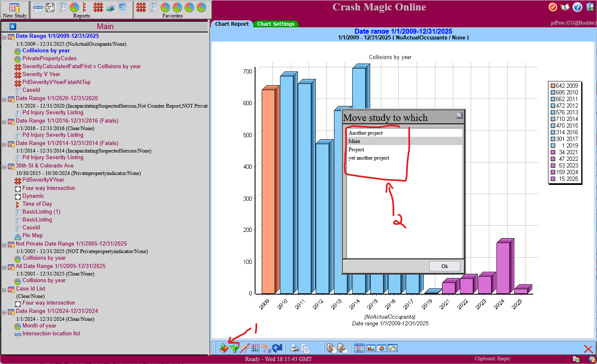
Task: Click the New Study icon
Action: coord(14,10)
